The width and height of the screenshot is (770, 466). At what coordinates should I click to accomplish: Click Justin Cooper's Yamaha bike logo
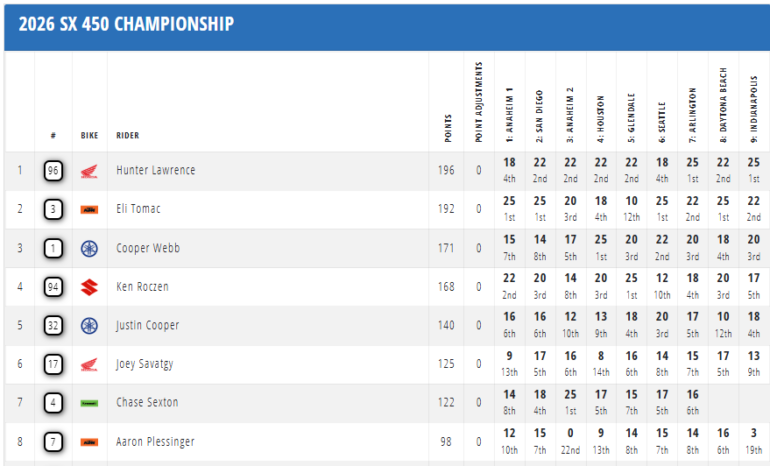pyautogui.click(x=89, y=326)
